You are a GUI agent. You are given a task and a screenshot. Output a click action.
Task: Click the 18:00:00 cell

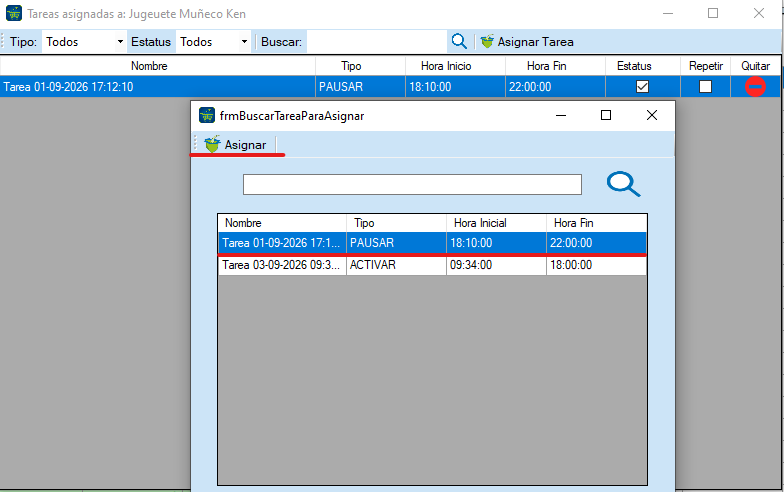pyautogui.click(x=596, y=265)
